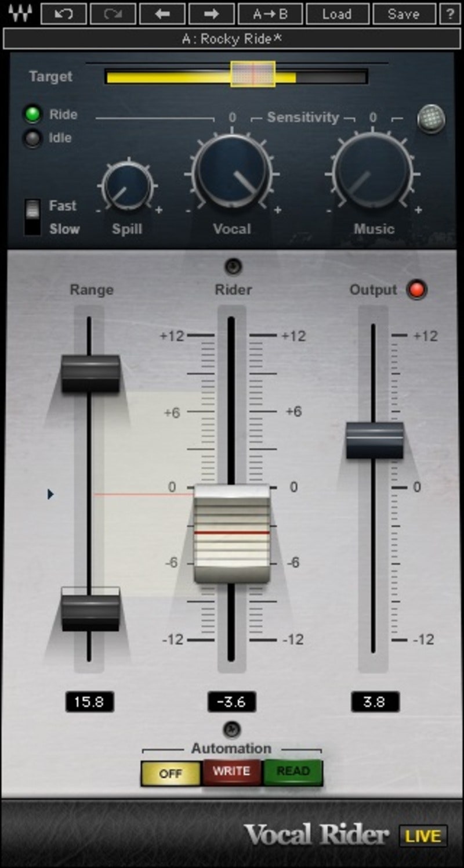The image size is (464, 868).
Task: Toggle the Fast/Slow switch
Action: [33, 217]
